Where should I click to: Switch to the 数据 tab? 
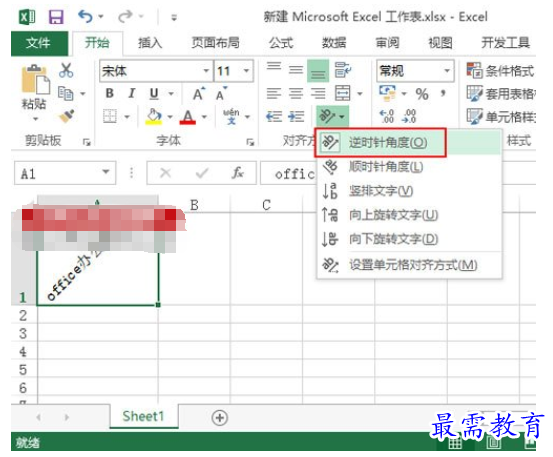pyautogui.click(x=334, y=43)
